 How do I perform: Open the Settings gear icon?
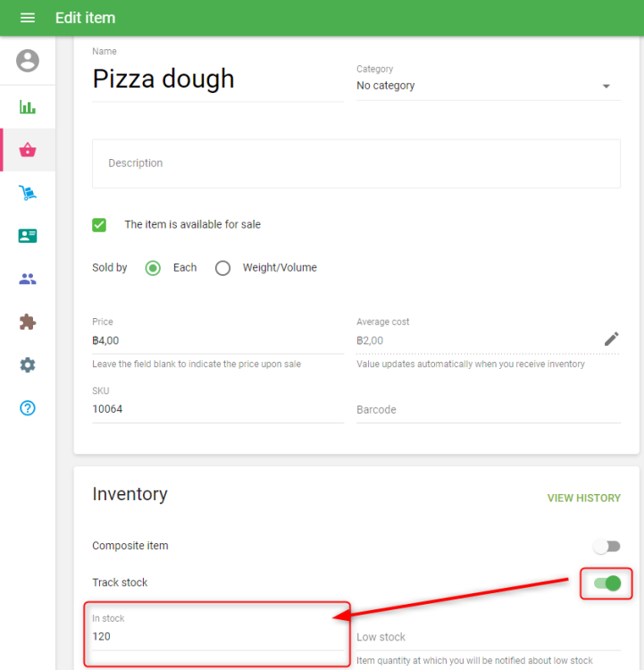click(x=28, y=364)
